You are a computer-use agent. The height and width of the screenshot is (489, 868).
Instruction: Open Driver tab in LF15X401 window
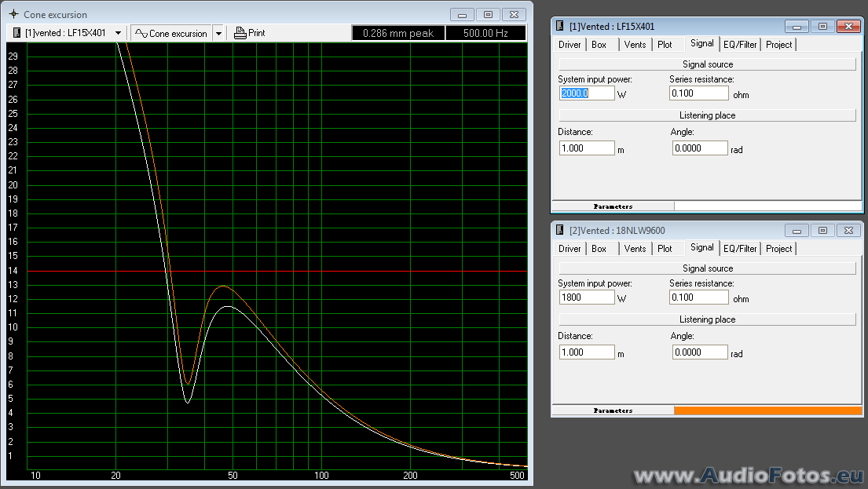[x=570, y=45]
